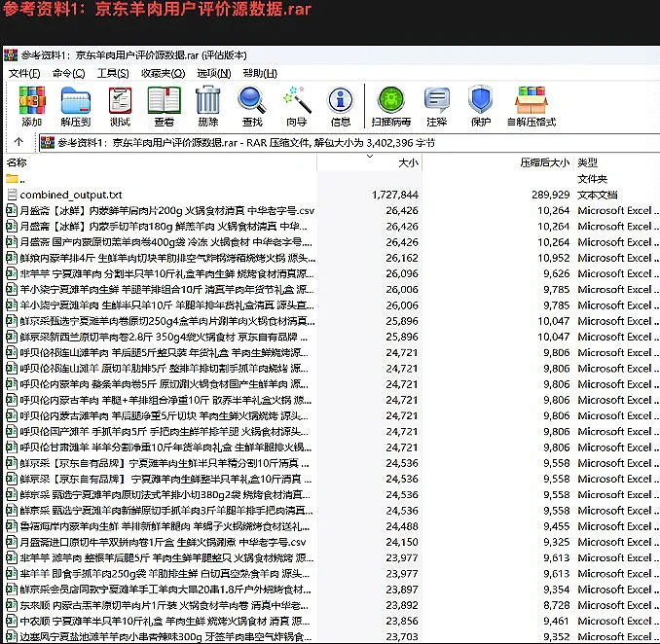The height and width of the screenshot is (644, 660).
Task: Select 鲜京采甄选宁夏滩羊肉卷原切250g4盒 file
Action: (x=167, y=321)
